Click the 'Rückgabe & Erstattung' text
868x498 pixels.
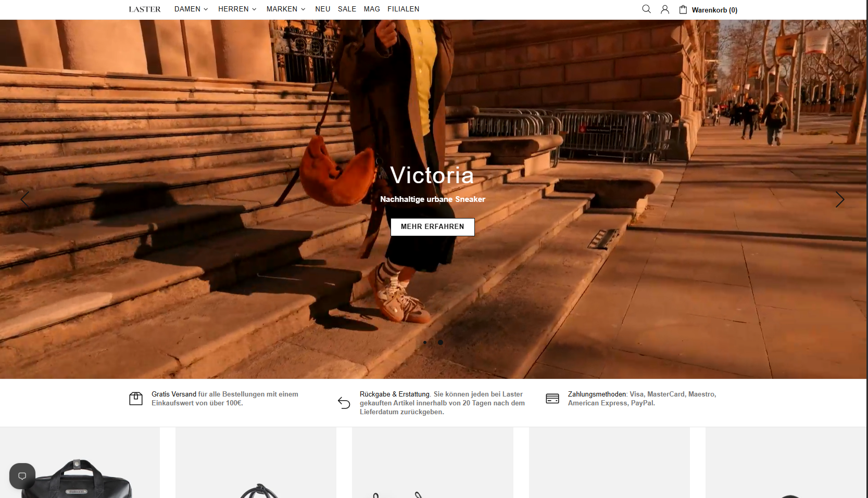[x=395, y=394]
